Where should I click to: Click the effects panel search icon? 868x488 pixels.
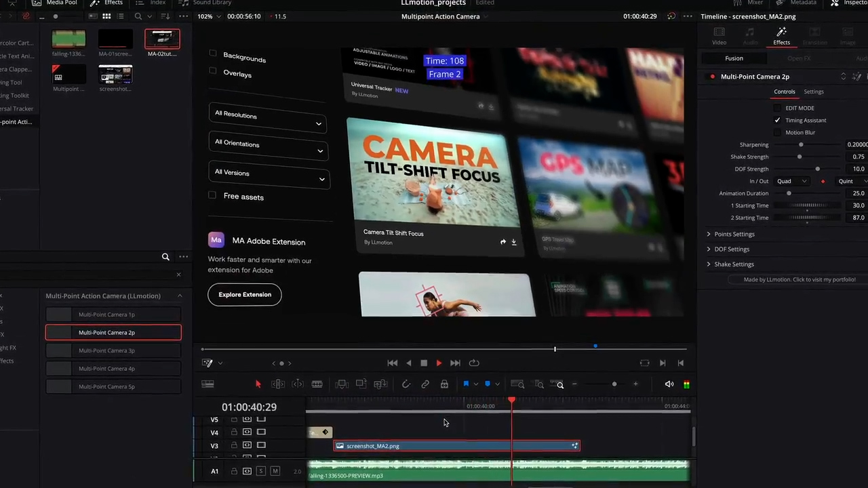pyautogui.click(x=165, y=257)
